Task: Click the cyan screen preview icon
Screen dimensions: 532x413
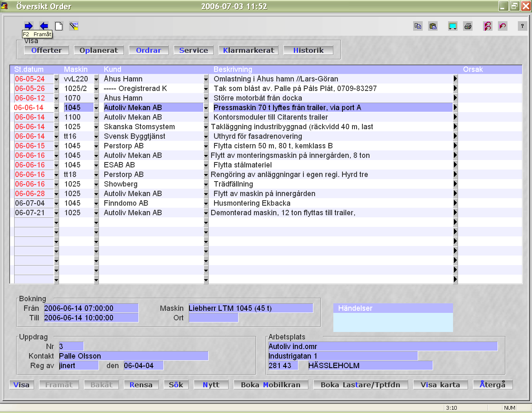Action: [453, 26]
